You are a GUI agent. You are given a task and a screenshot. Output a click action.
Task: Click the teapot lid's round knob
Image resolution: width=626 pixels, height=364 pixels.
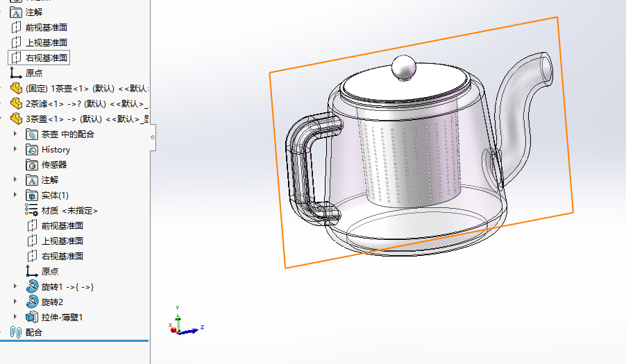pos(404,67)
